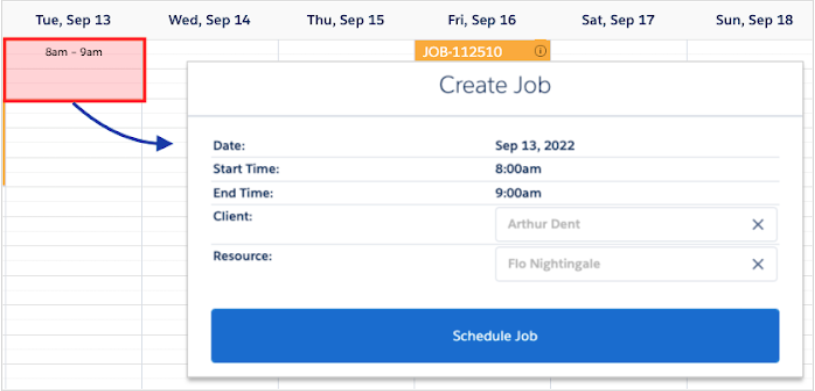Click the Sat, Sep 17 column header
The height and width of the screenshot is (391, 815).
point(618,20)
